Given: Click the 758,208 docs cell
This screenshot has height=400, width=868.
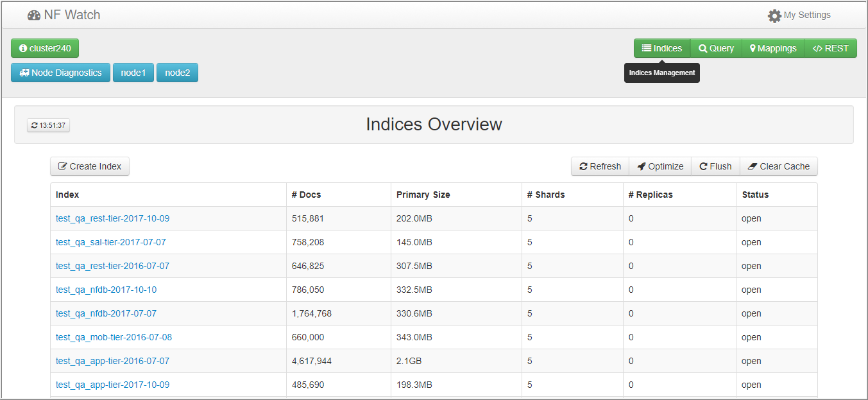Looking at the screenshot, I should tap(339, 242).
